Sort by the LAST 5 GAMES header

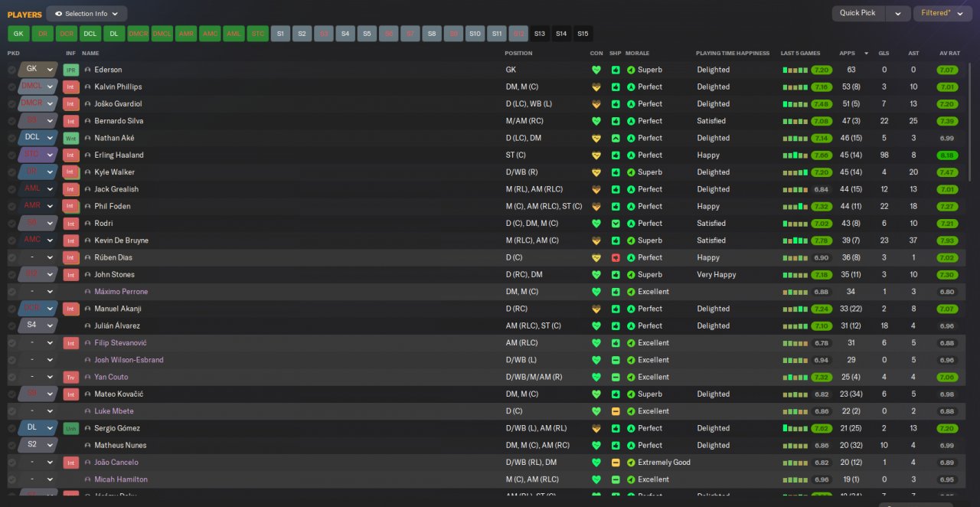pyautogui.click(x=800, y=54)
